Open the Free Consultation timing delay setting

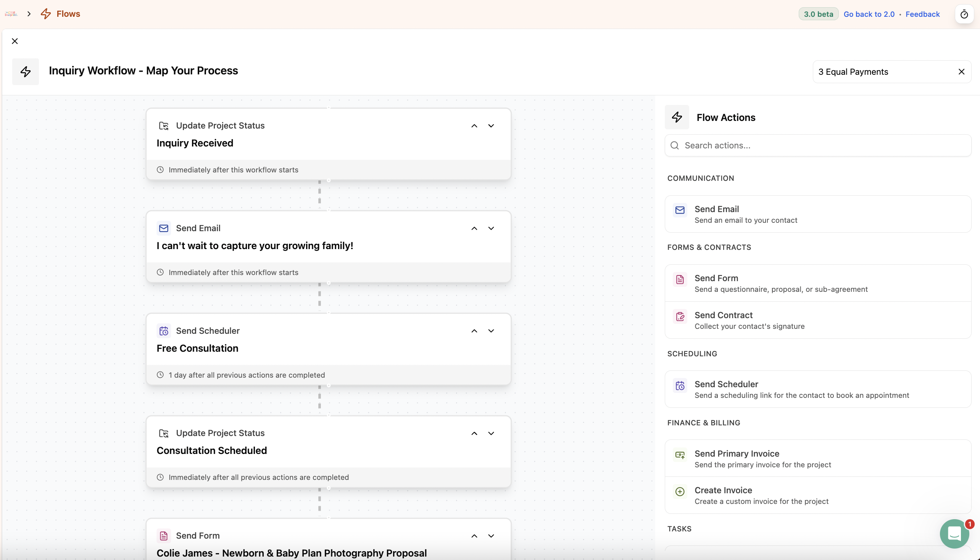[247, 375]
